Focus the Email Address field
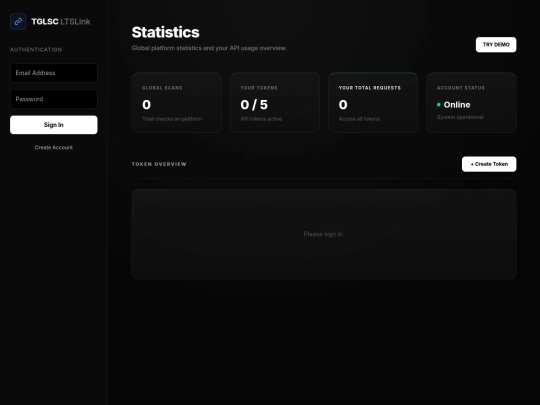Image resolution: width=540 pixels, height=405 pixels. (x=54, y=73)
